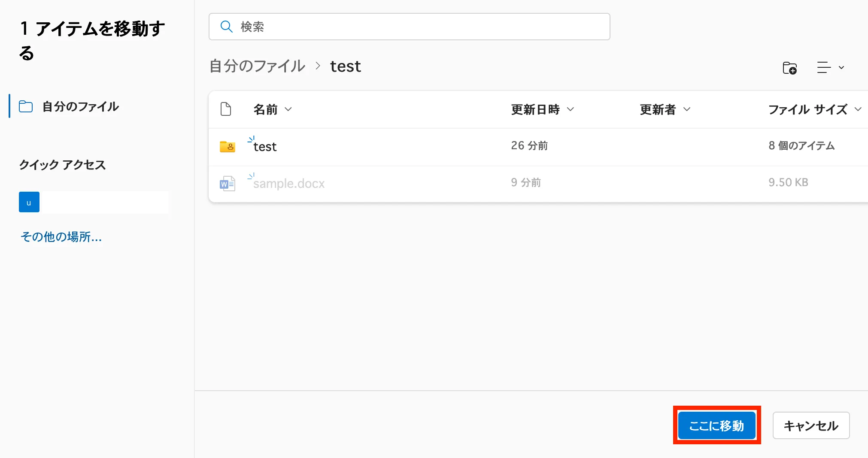This screenshot has height=458, width=868.
Task: Navigate to 自分のファイル in the breadcrumb
Action: point(257,66)
